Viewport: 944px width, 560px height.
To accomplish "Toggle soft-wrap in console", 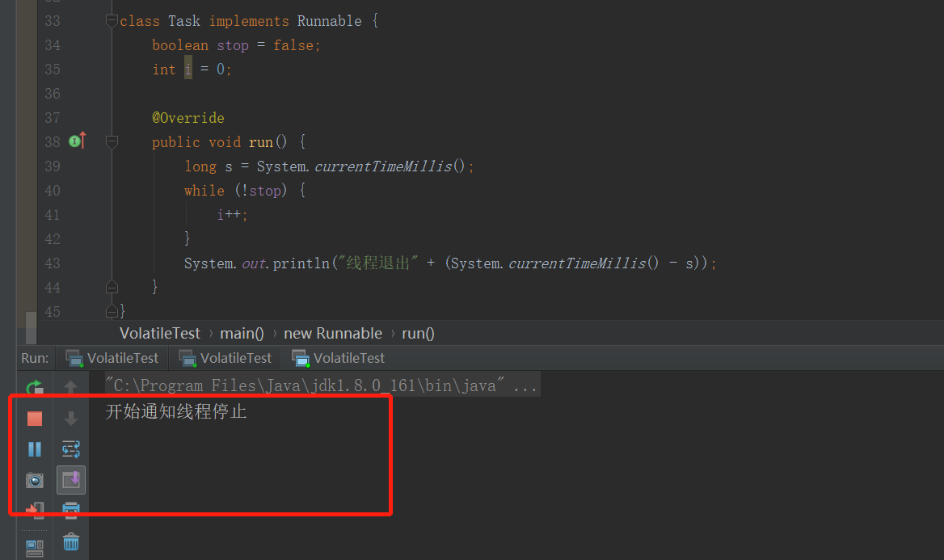I will [70, 449].
